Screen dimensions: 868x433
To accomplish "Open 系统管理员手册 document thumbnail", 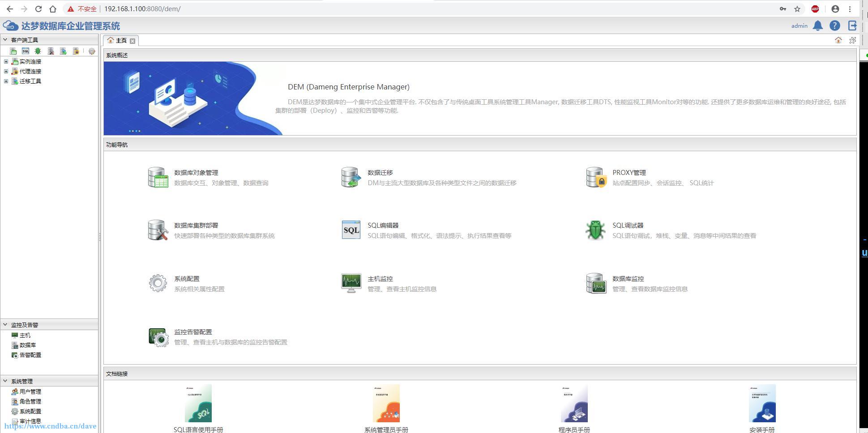I will pos(386,403).
